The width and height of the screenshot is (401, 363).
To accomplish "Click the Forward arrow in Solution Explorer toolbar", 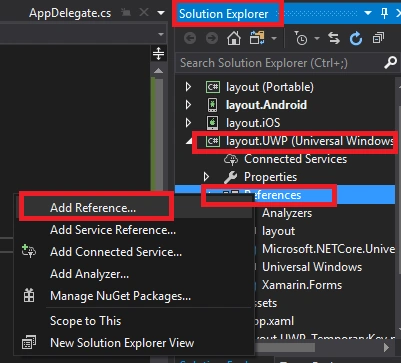I will pos(212,39).
